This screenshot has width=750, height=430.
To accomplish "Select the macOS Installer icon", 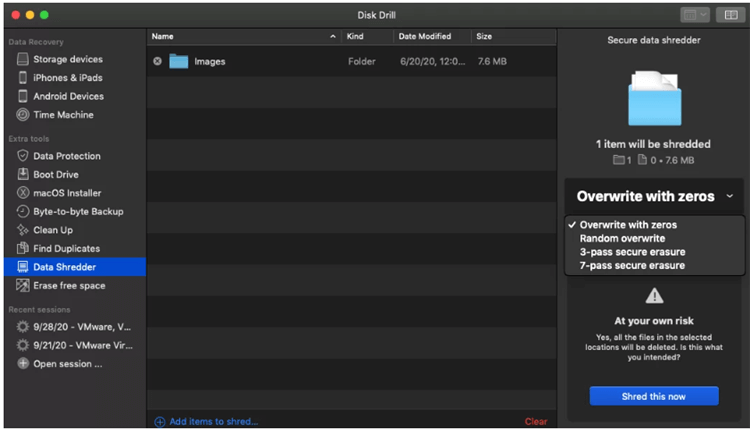I will point(23,193).
